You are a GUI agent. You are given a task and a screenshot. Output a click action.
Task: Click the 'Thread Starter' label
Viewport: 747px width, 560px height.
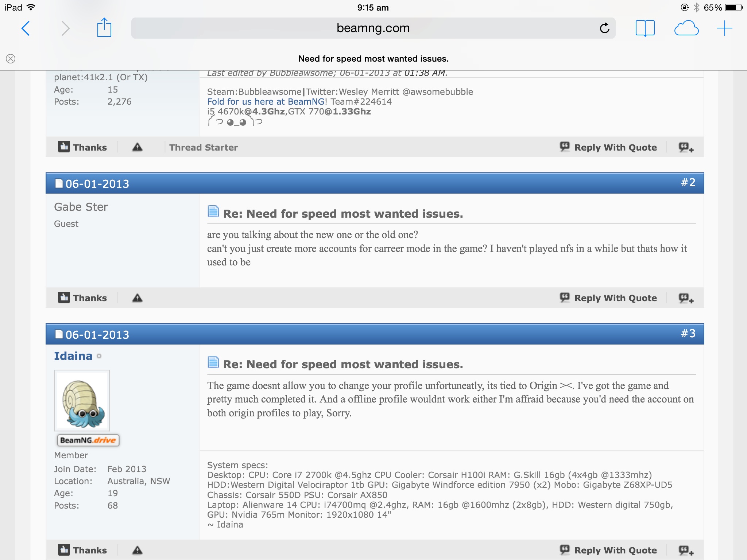[204, 147]
